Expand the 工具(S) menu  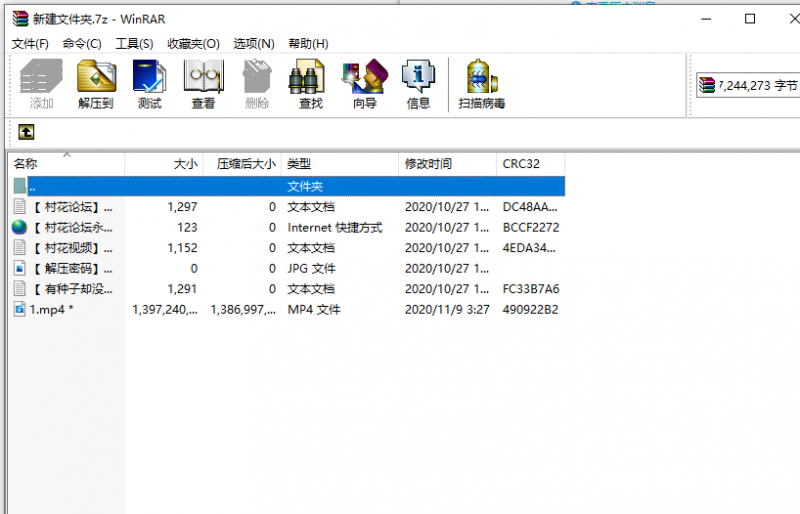134,43
